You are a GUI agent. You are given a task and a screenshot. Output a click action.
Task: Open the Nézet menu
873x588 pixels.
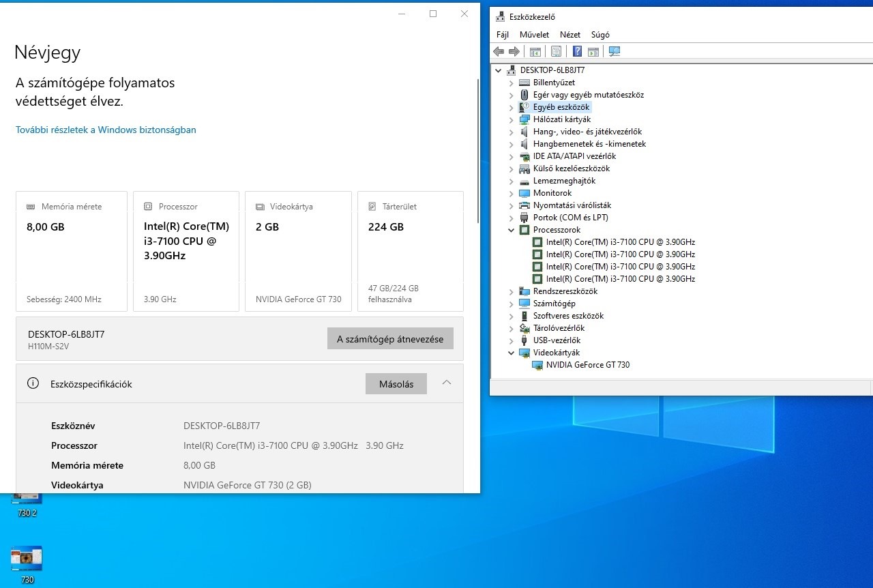pos(570,35)
